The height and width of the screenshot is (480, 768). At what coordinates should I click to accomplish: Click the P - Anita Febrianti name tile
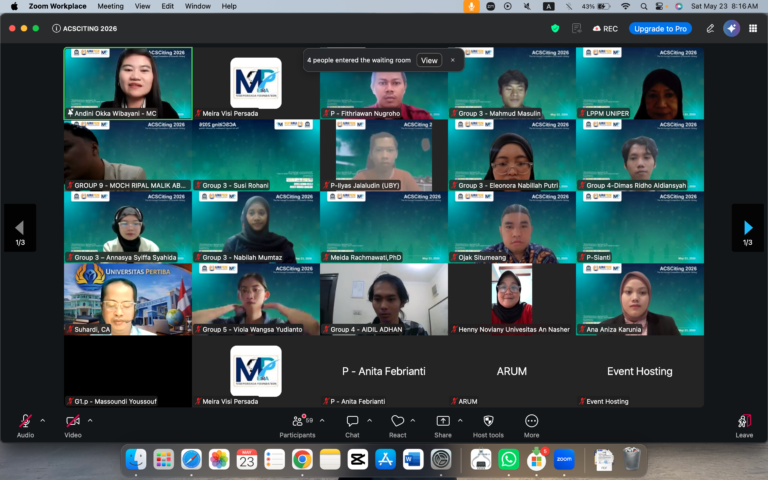tap(384, 371)
